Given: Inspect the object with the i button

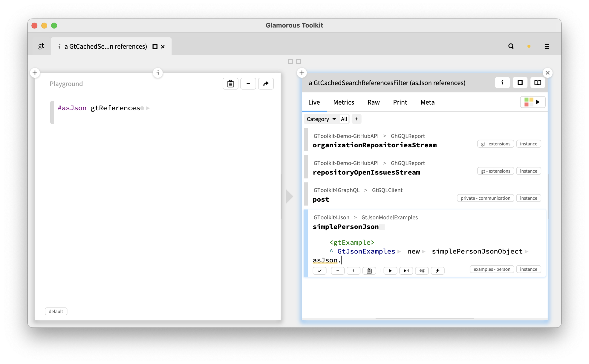Looking at the screenshot, I should pos(502,83).
